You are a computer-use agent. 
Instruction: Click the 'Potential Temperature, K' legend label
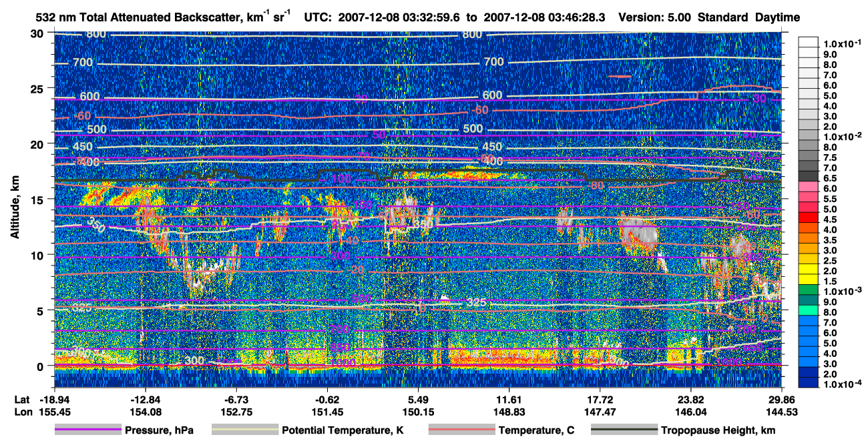[x=343, y=430]
